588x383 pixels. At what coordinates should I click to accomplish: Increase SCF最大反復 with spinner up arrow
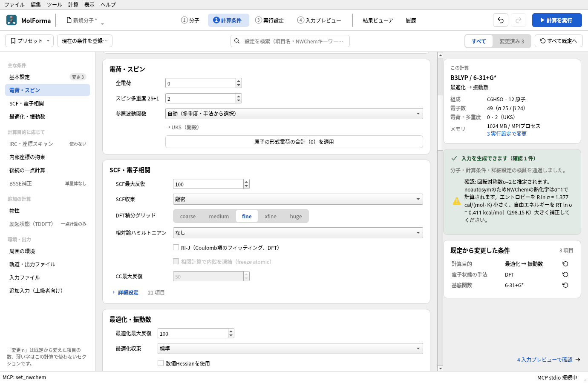tap(246, 182)
